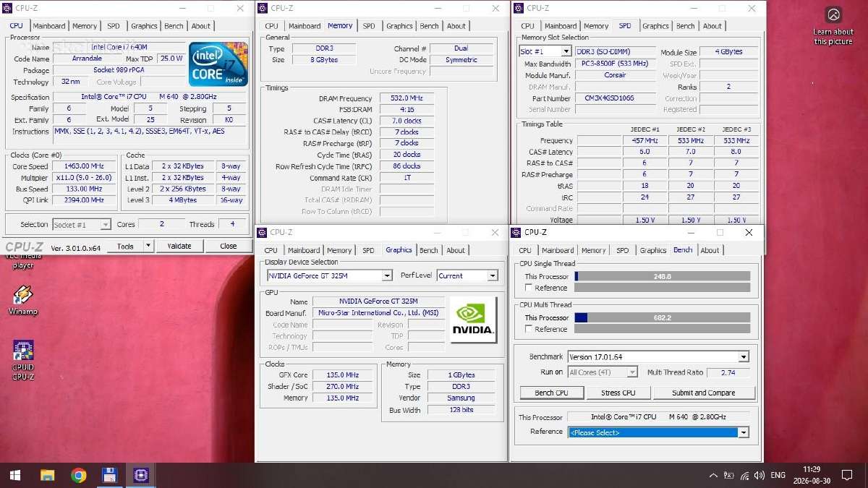Select Graphics tab in the SPD window
Image resolution: width=868 pixels, height=488 pixels.
pos(655,26)
